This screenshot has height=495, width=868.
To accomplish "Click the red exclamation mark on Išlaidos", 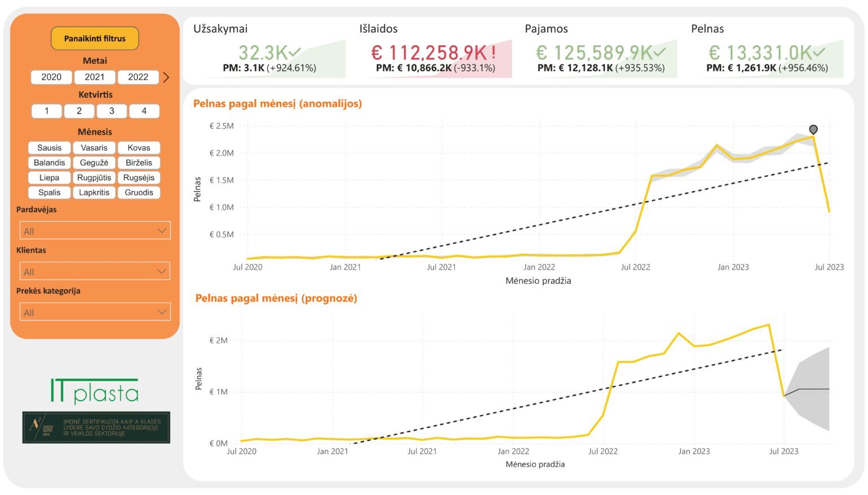I will pyautogui.click(x=493, y=53).
